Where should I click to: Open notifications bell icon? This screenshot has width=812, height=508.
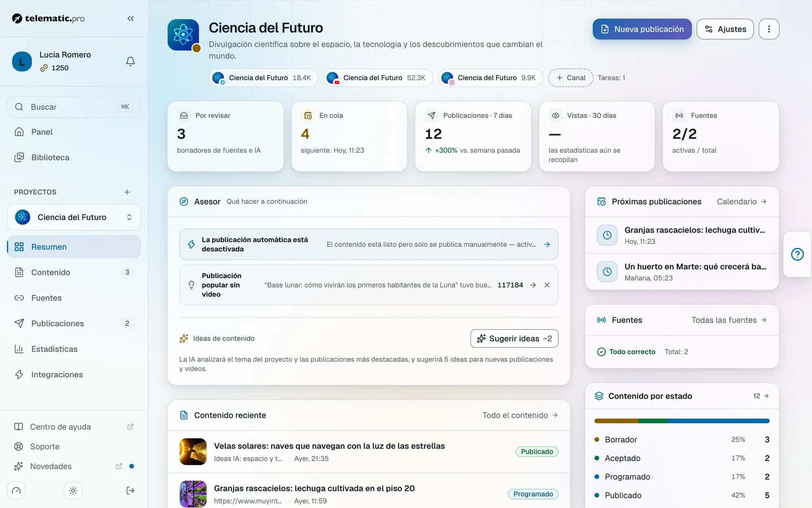point(130,61)
